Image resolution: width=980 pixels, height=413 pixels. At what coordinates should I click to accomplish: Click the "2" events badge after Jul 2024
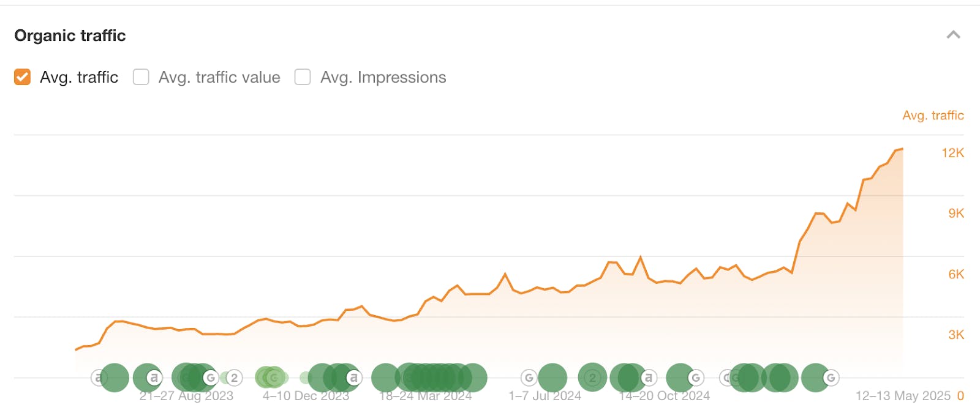pyautogui.click(x=592, y=377)
